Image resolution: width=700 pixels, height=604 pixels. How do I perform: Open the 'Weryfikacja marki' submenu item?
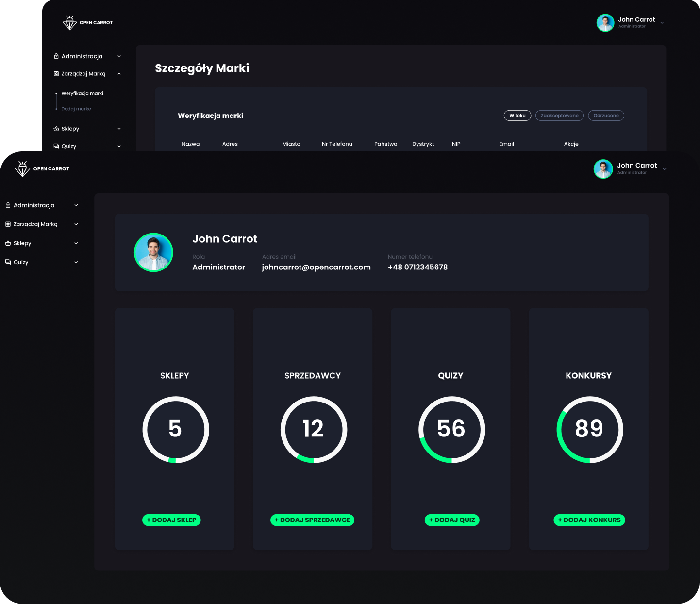point(82,93)
